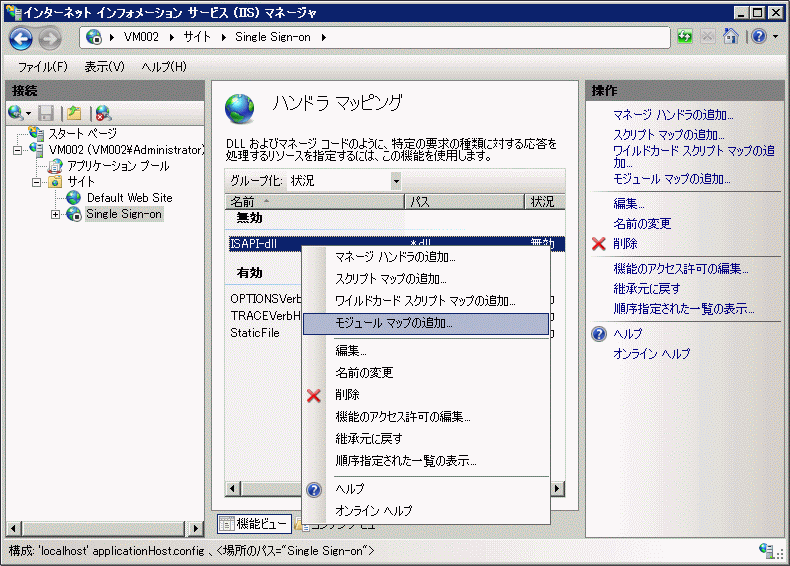This screenshot has width=790, height=566.
Task: Click the network status icon in status bar
Action: [x=767, y=550]
